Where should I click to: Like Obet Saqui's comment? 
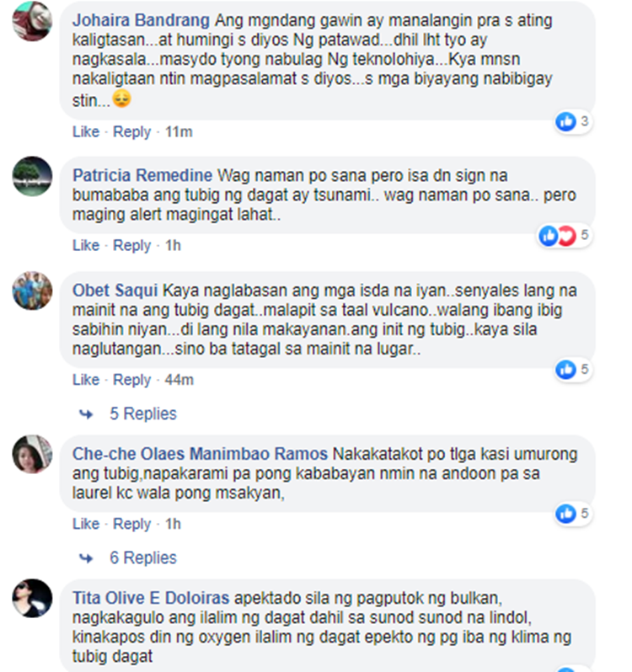point(86,380)
